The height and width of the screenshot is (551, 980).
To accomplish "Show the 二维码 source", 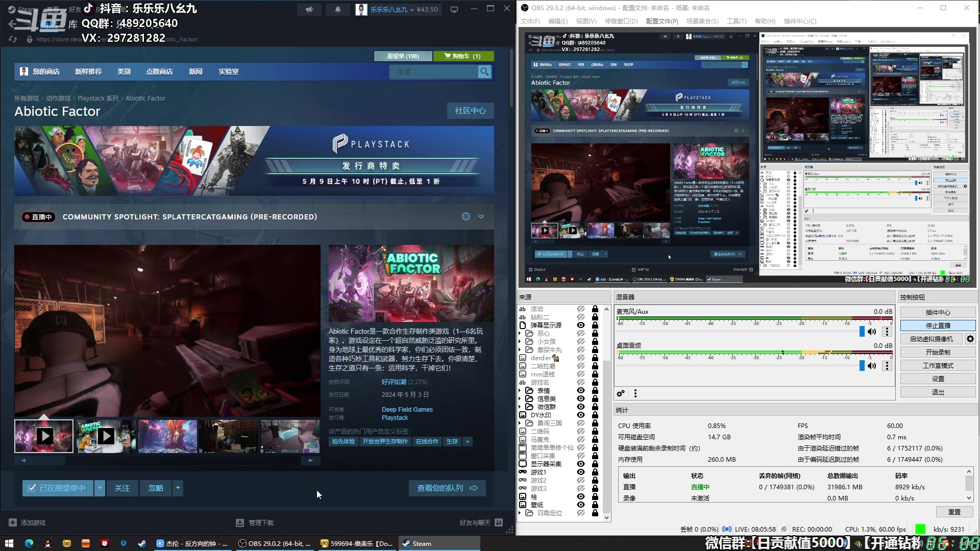I will click(581, 432).
